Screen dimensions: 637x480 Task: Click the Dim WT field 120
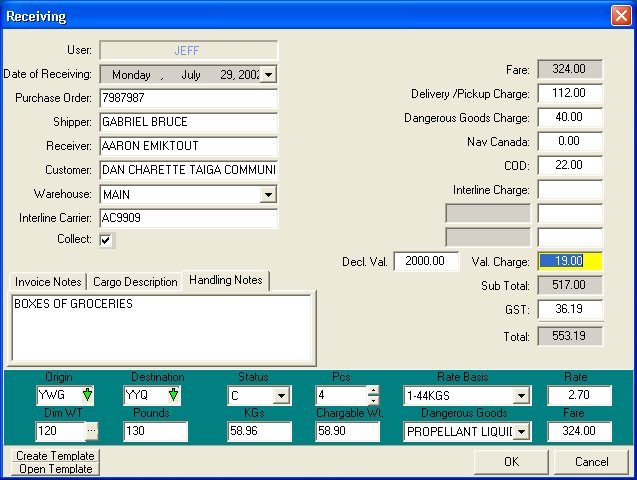click(61, 431)
